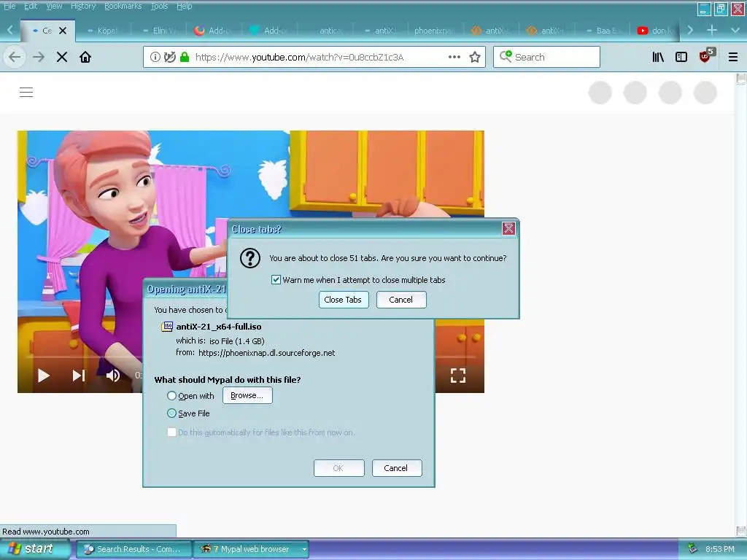Open the Edit menu
The width and height of the screenshot is (747, 560).
point(31,6)
